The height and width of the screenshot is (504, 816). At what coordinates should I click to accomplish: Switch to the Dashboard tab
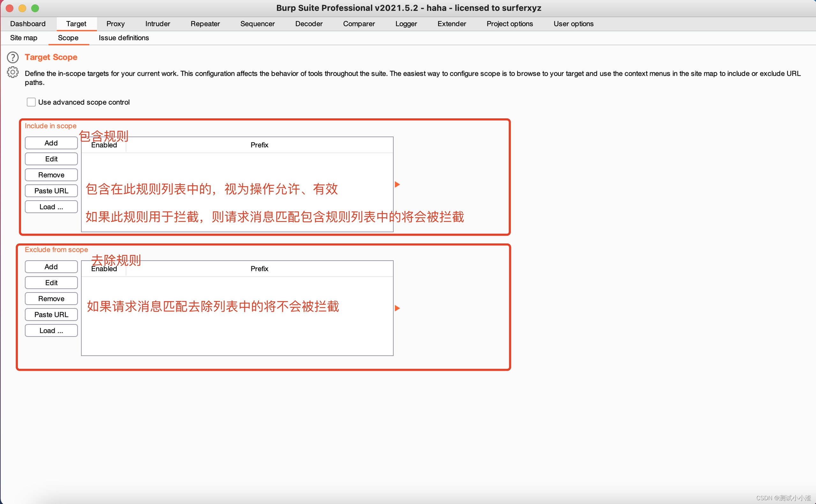(x=28, y=24)
